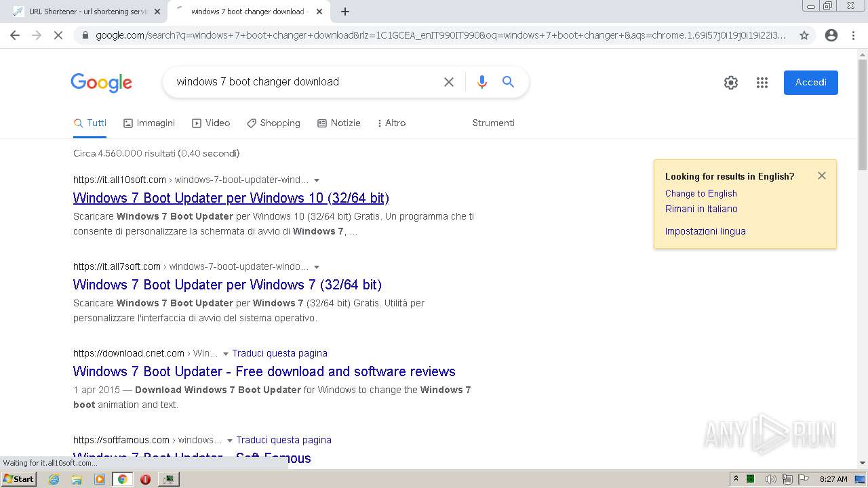Click the it.all10soft.com result URL text
Screen dimensions: 868x488
tap(119, 180)
